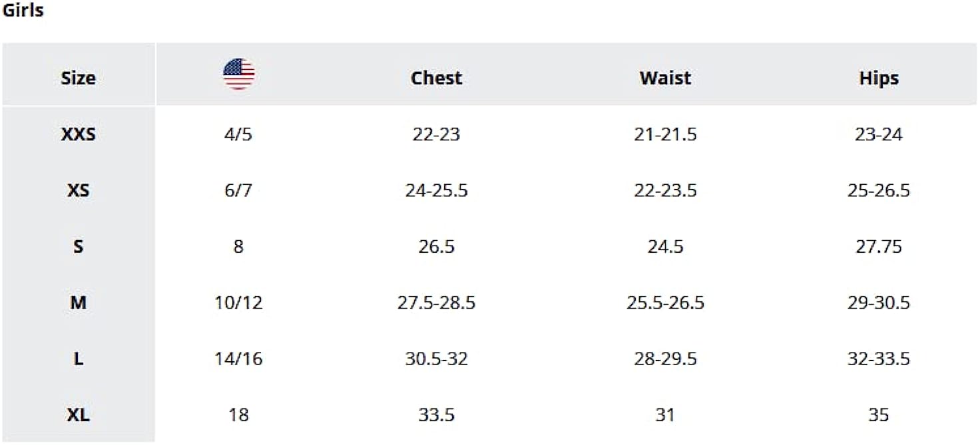The width and height of the screenshot is (980, 445).
Task: Click the Hips column header
Action: [879, 78]
